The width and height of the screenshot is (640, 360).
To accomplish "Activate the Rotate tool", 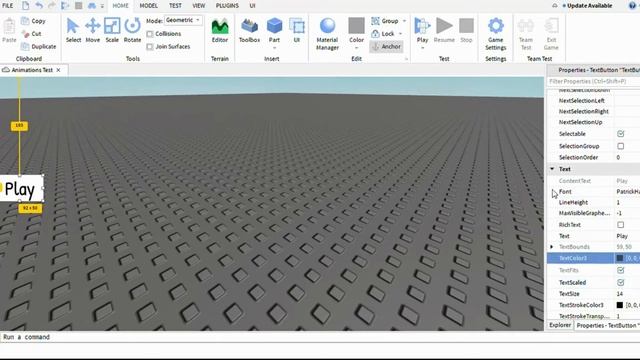I will (132, 30).
